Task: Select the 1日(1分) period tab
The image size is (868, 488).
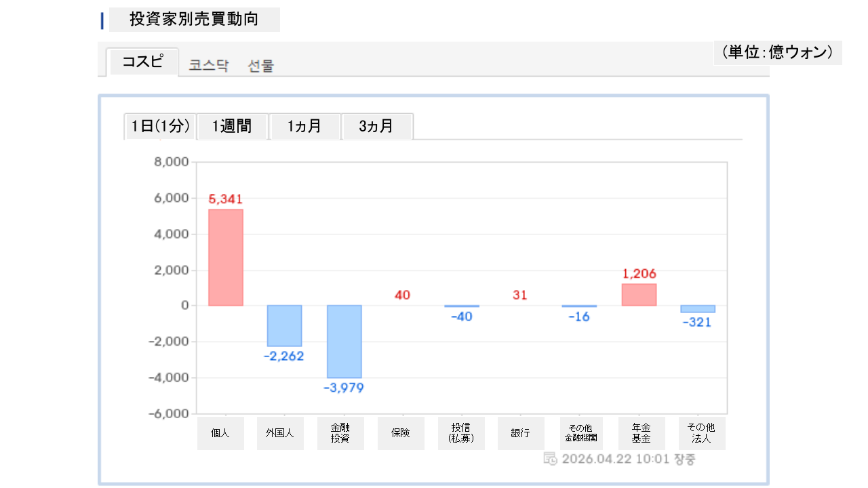Action: tap(160, 126)
